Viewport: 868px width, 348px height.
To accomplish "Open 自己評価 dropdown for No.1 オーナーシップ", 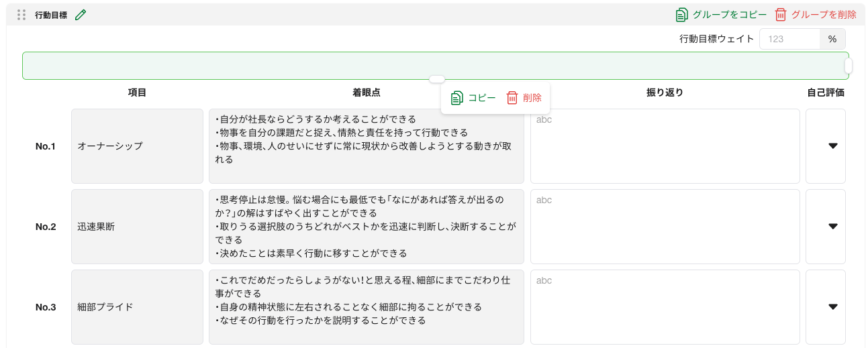I will pyautogui.click(x=832, y=146).
